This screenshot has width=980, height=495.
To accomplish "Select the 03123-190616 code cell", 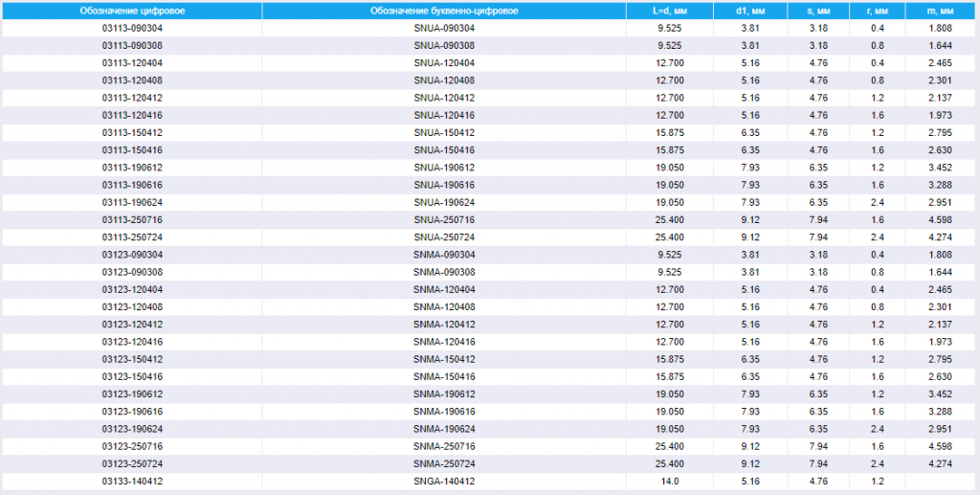I will click(x=132, y=412).
